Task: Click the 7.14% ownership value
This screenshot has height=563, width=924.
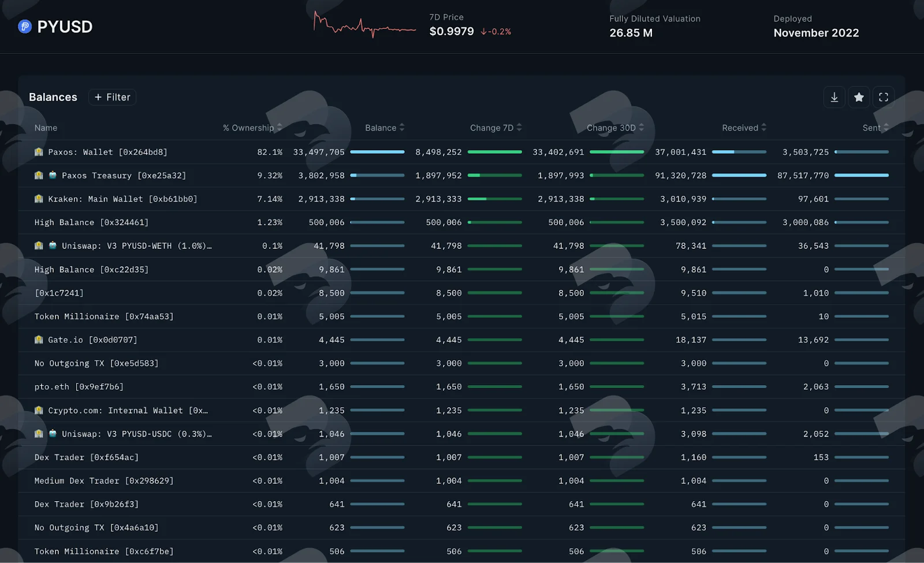Action: (x=270, y=199)
